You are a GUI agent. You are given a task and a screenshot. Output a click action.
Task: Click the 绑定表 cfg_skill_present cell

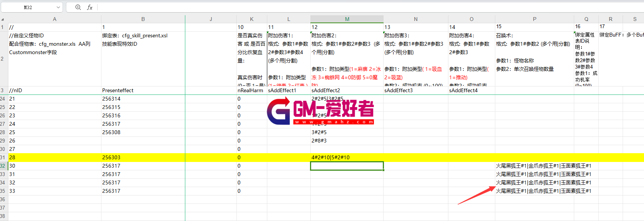(143, 59)
